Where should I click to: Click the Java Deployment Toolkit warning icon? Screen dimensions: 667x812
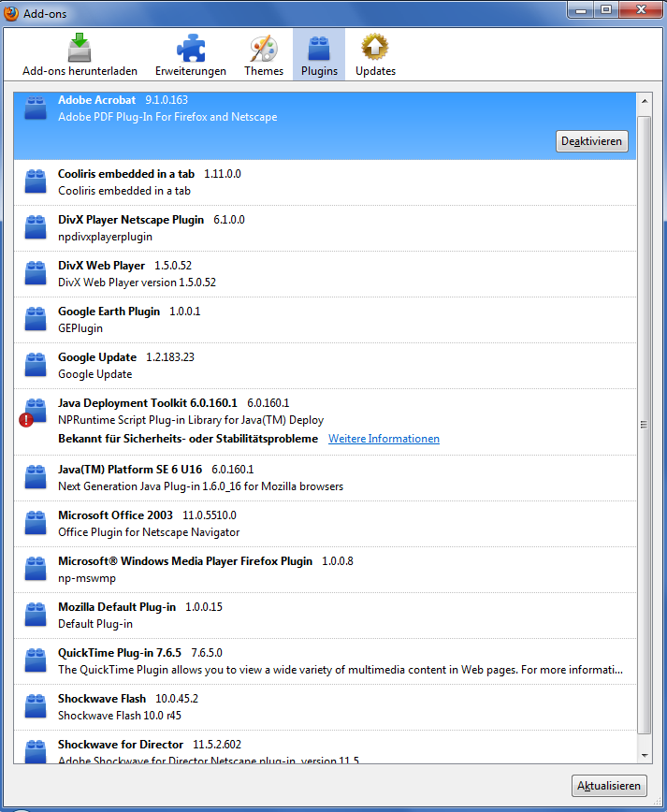coord(26,420)
